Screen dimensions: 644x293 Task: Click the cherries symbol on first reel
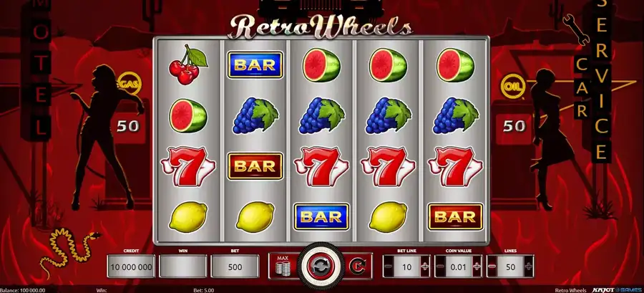coord(188,64)
